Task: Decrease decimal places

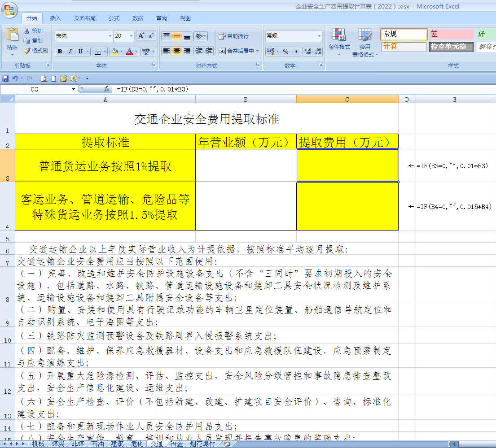Action: coord(318,52)
